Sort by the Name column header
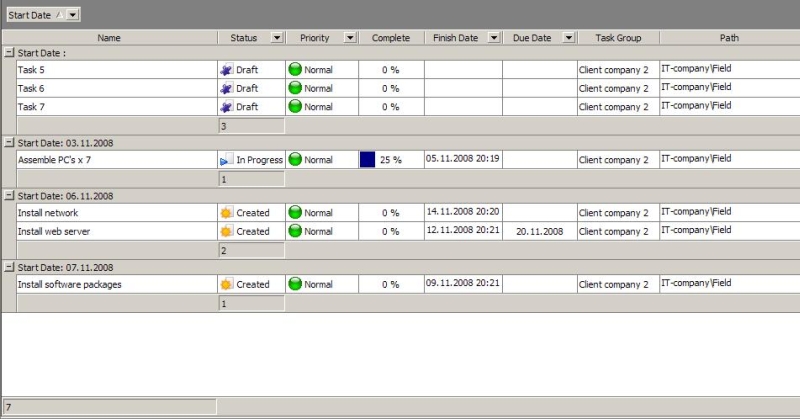This screenshot has width=800, height=419. tap(109, 38)
